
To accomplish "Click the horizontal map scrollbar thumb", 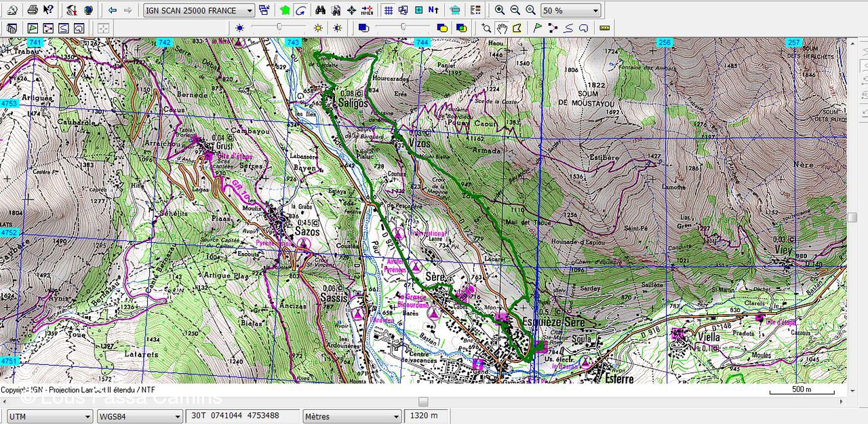I will (x=423, y=401).
